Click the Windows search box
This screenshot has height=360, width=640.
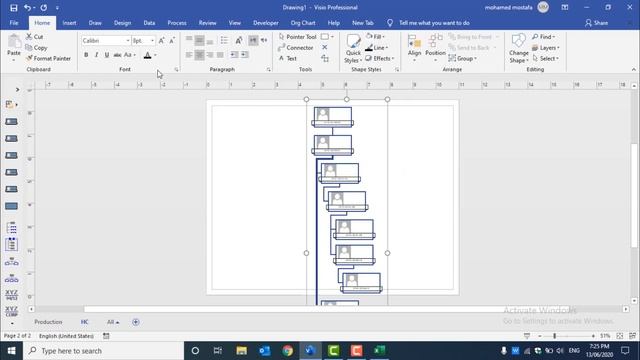pos(104,351)
